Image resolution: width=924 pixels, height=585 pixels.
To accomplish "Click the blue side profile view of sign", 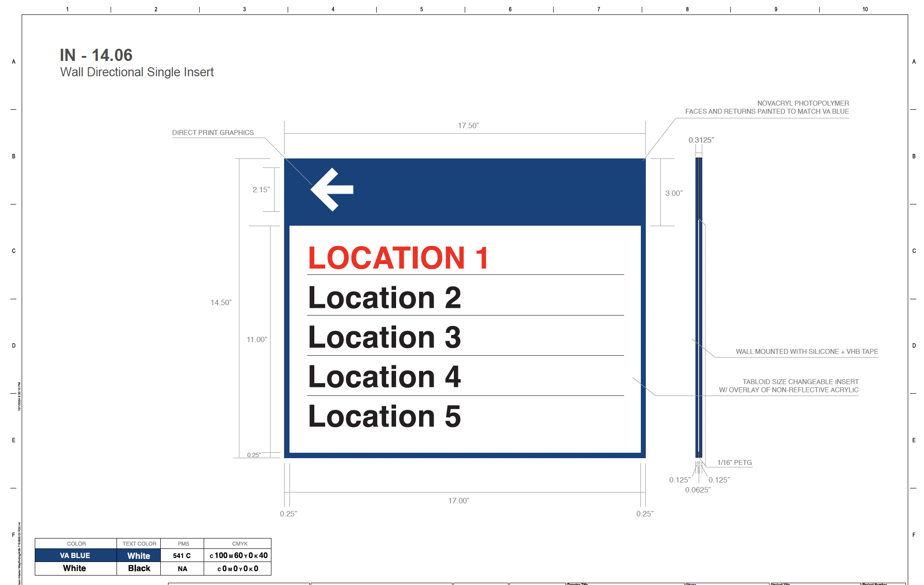I will [x=699, y=307].
